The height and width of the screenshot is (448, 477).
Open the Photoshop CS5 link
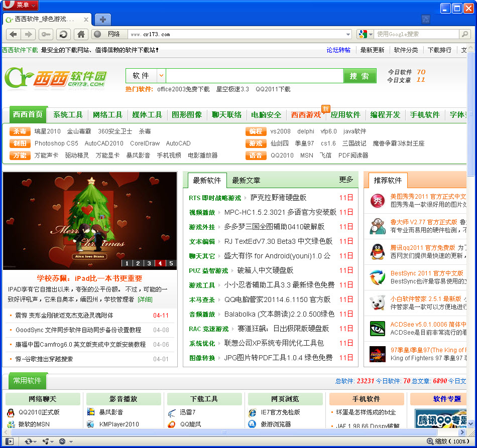56,143
